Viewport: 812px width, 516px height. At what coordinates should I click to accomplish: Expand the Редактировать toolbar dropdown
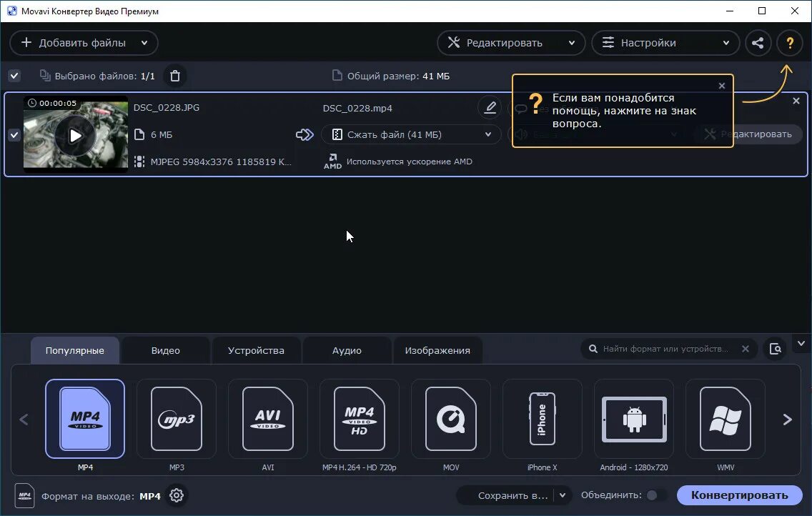[x=572, y=43]
